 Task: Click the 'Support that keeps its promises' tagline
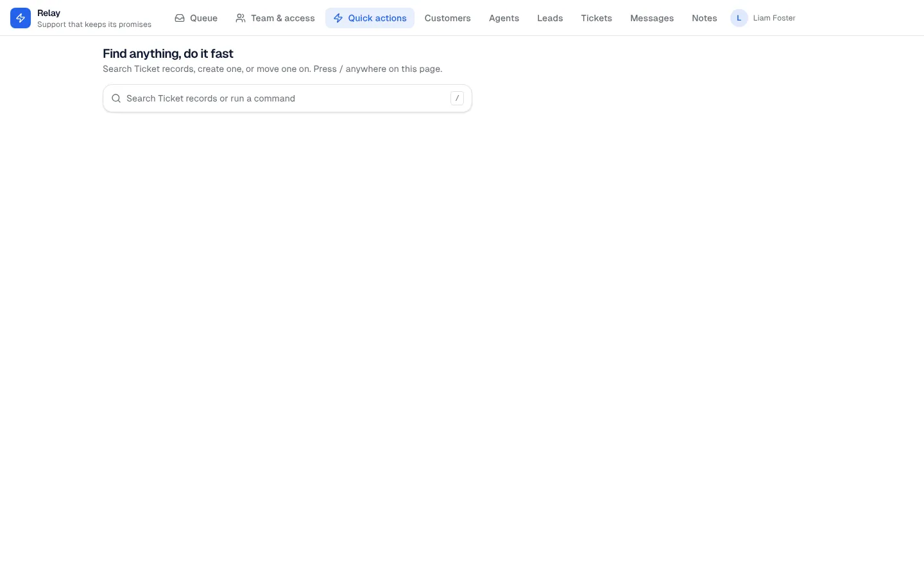tap(94, 24)
